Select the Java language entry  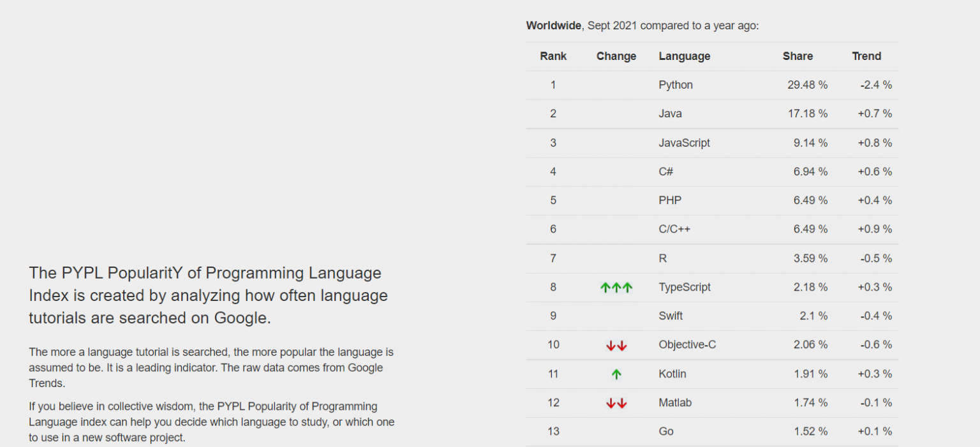pyautogui.click(x=670, y=114)
